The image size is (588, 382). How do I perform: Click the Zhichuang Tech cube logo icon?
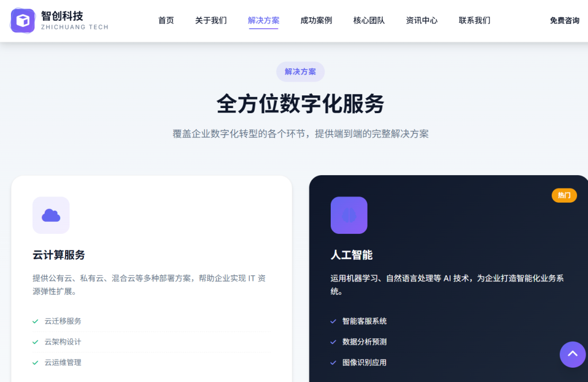22,21
